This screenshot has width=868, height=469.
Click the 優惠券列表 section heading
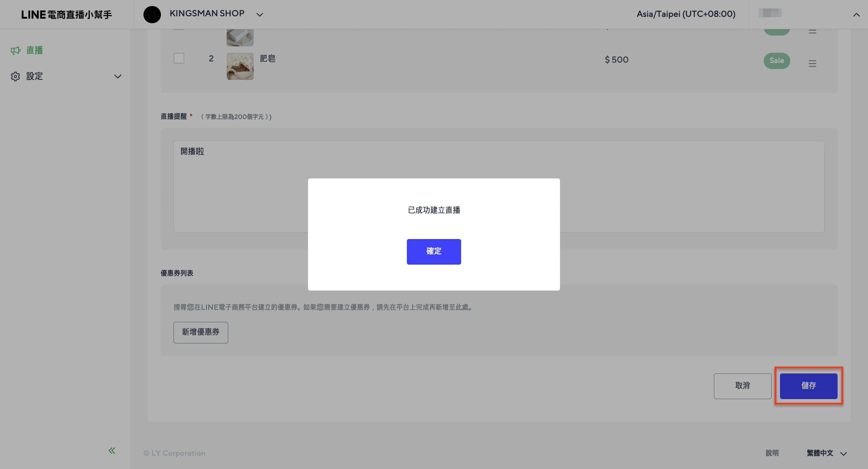click(x=177, y=273)
